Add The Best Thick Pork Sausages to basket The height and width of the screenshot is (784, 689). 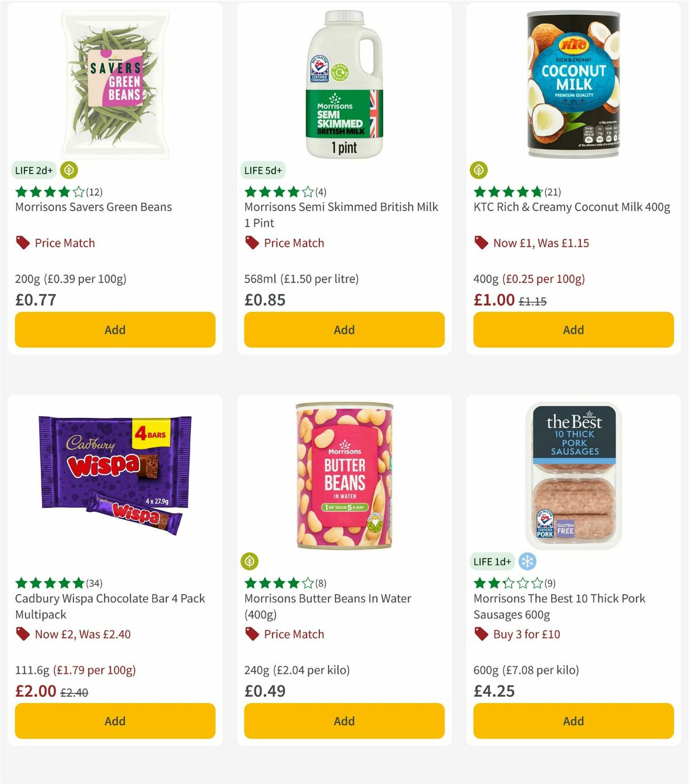pyautogui.click(x=573, y=721)
